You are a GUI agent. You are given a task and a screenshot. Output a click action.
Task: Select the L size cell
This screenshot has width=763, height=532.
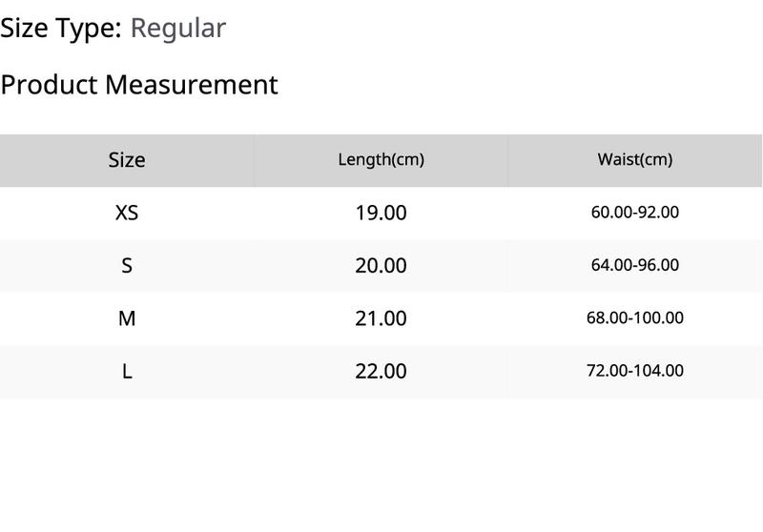[127, 372]
